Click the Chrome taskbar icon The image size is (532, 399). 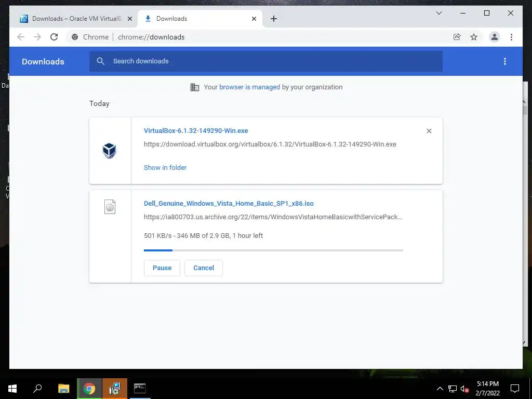pos(89,389)
